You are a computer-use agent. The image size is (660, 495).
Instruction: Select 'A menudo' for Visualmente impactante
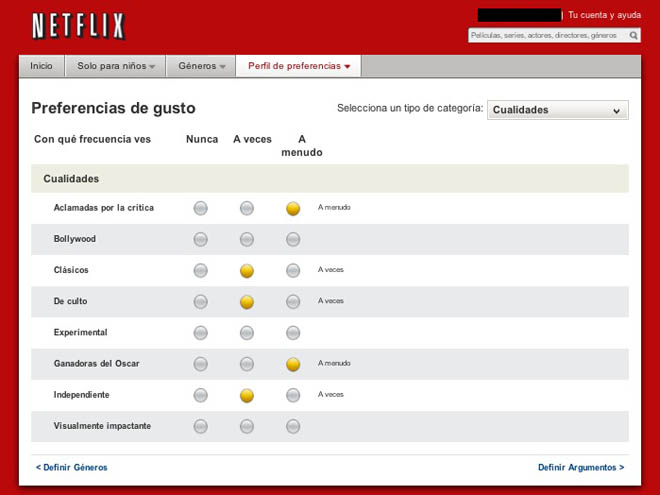point(293,426)
